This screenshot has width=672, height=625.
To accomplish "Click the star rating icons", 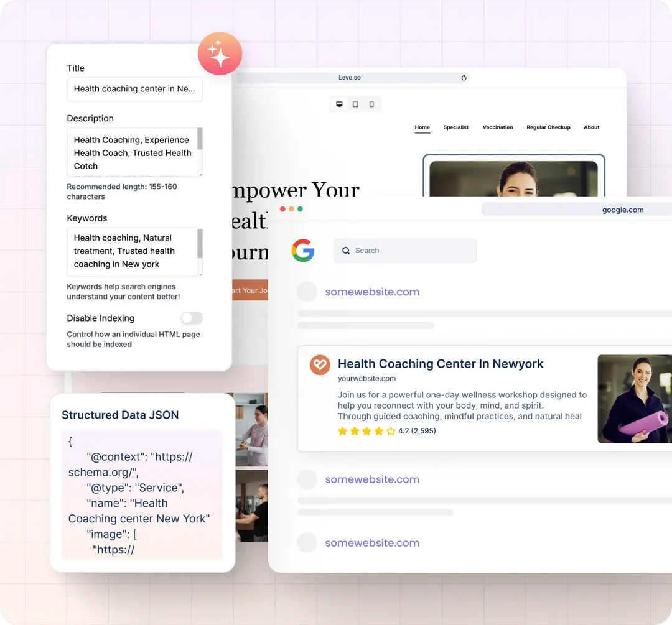I will click(x=366, y=431).
